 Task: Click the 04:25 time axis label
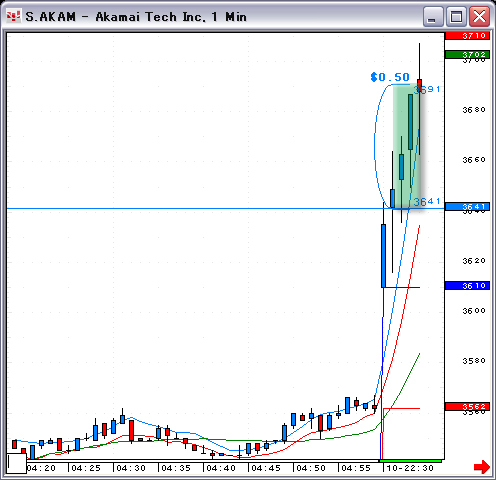click(86, 468)
